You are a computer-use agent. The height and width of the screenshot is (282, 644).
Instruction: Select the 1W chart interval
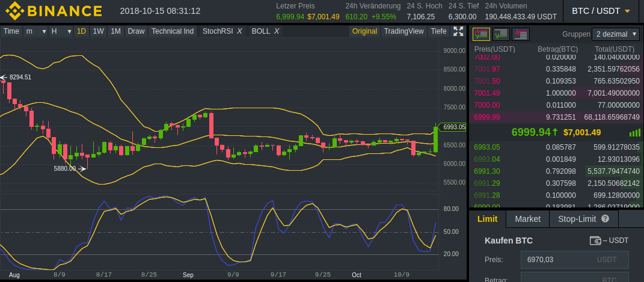[x=98, y=31]
